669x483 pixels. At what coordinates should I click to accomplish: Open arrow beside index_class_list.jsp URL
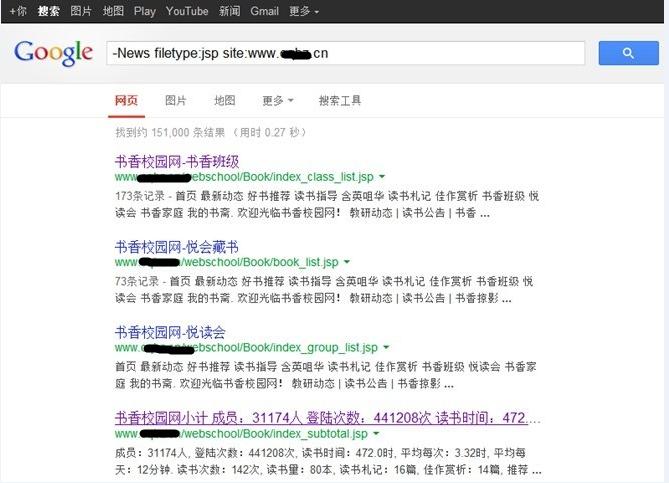point(382,177)
